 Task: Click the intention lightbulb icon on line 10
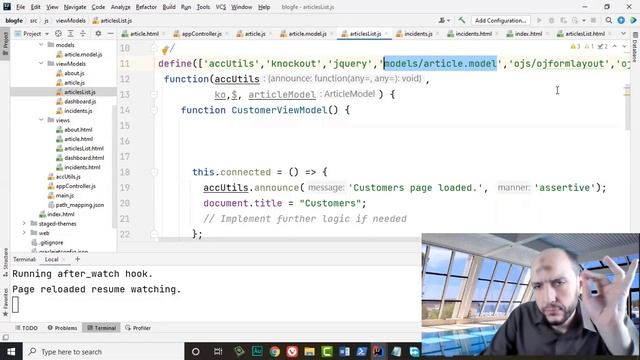[x=165, y=50]
